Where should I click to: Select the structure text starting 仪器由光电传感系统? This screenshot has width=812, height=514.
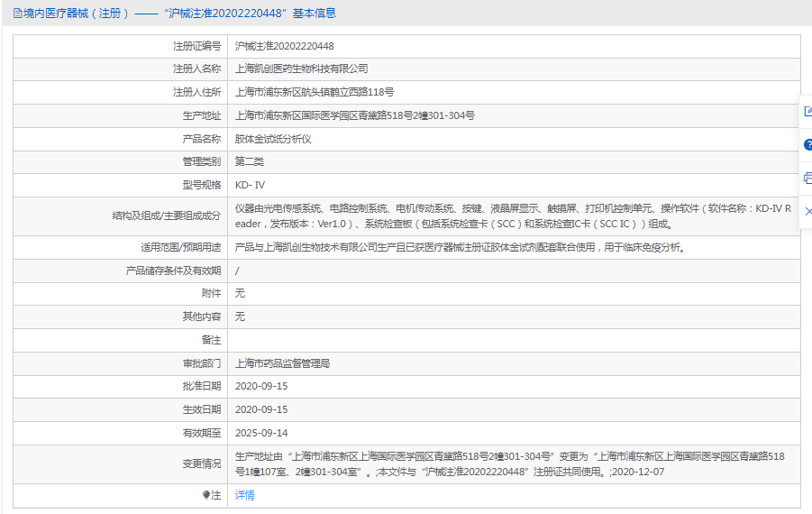(x=513, y=216)
